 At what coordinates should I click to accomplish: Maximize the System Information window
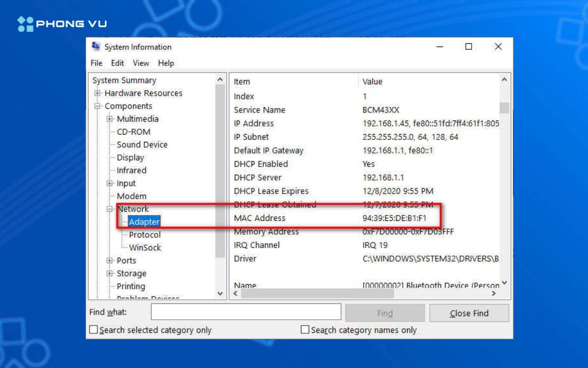click(469, 47)
